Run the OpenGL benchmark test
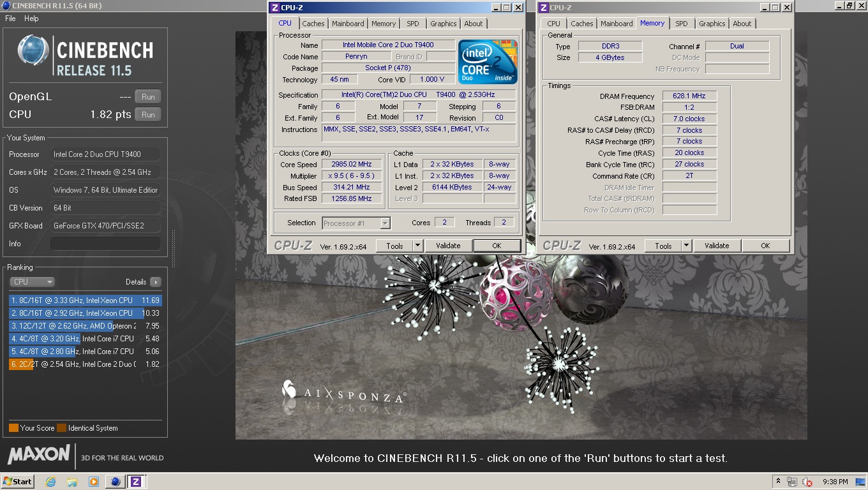This screenshot has height=490, width=868. [148, 97]
